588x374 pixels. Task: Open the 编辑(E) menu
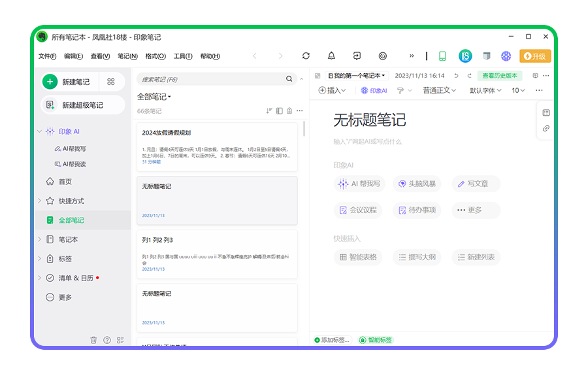pyautogui.click(x=73, y=56)
